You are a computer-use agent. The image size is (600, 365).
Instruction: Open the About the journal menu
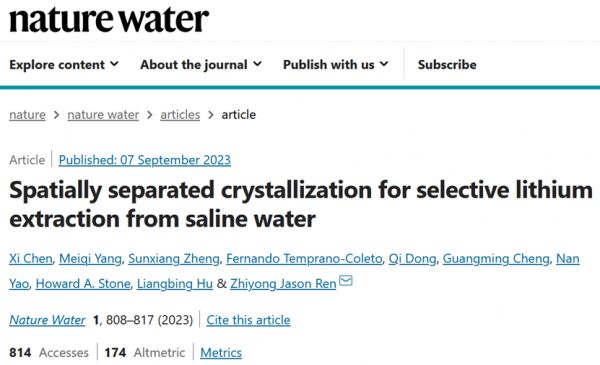tap(201, 65)
